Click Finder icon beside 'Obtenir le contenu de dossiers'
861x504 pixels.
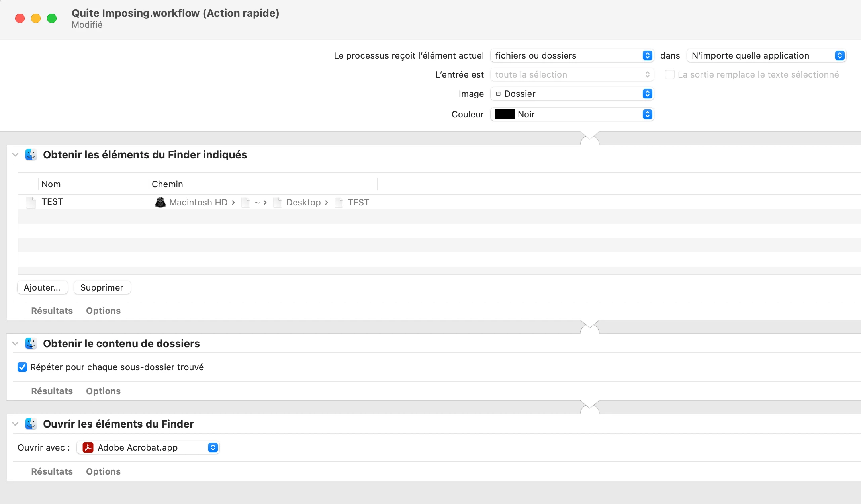(31, 344)
